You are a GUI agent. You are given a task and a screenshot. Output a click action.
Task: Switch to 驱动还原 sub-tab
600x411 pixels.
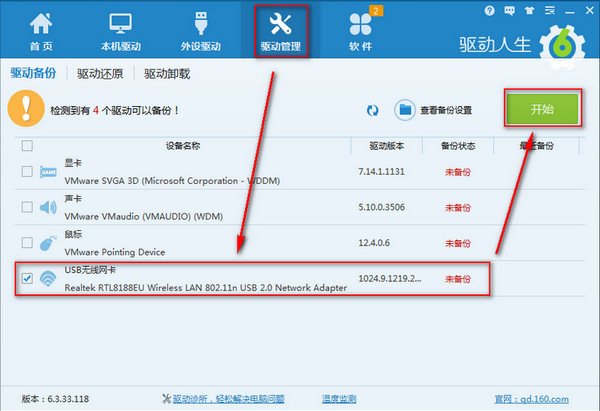pyautogui.click(x=100, y=73)
